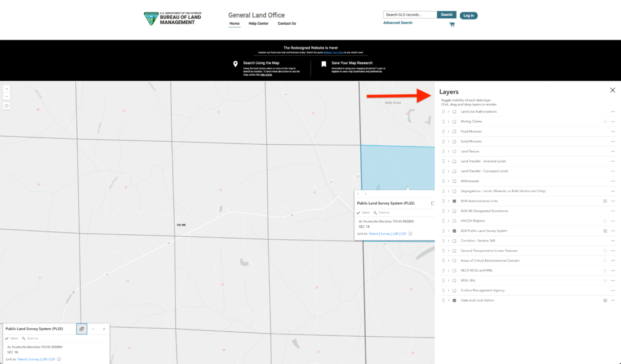Expand the Fluid Minerals layer

pos(449,131)
